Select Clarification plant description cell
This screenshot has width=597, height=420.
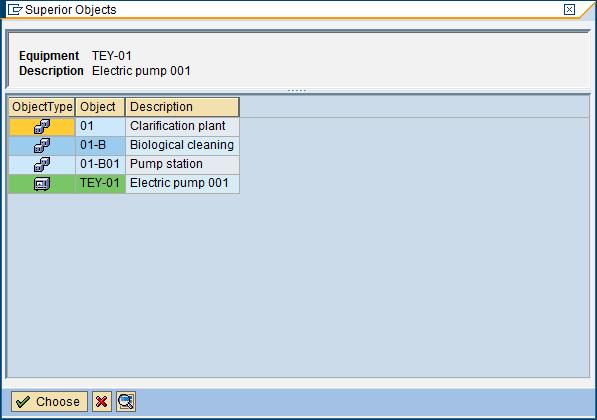[x=182, y=127]
